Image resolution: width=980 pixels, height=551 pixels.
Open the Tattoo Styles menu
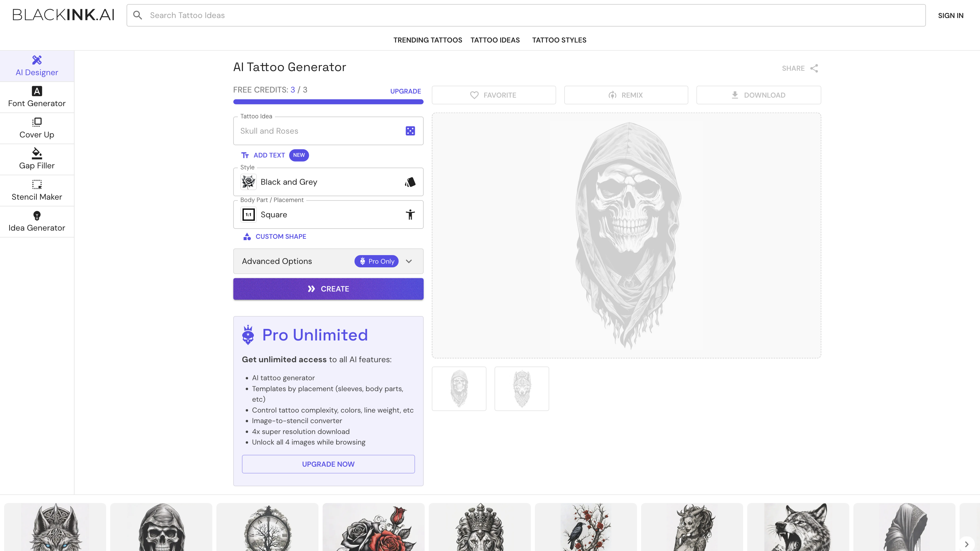click(559, 40)
